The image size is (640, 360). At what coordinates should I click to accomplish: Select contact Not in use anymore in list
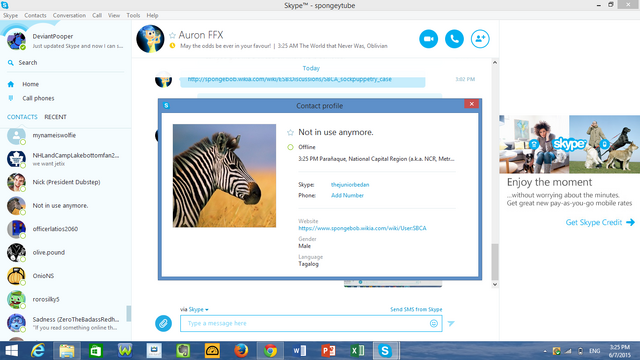(65, 205)
